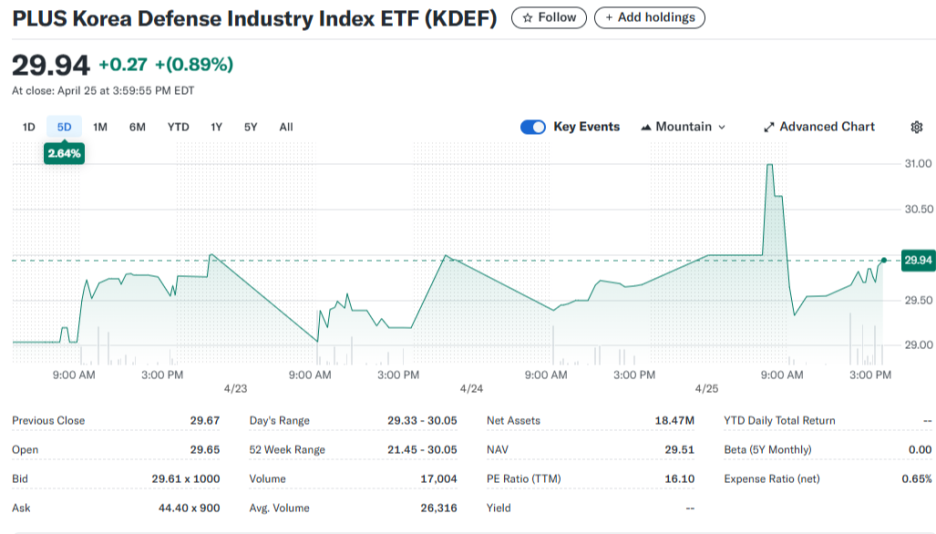
Task: Show the 1Y chart range
Action: (x=216, y=127)
